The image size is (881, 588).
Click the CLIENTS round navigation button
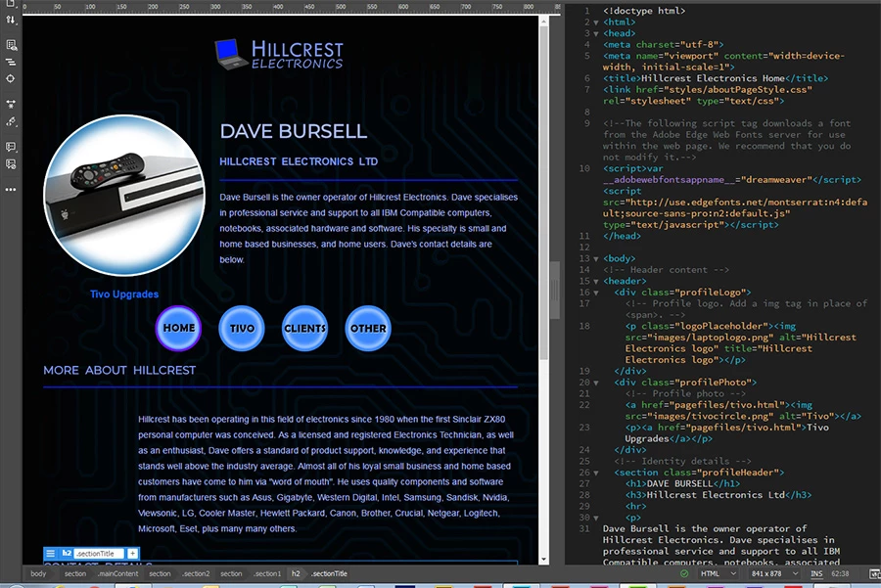pos(304,328)
